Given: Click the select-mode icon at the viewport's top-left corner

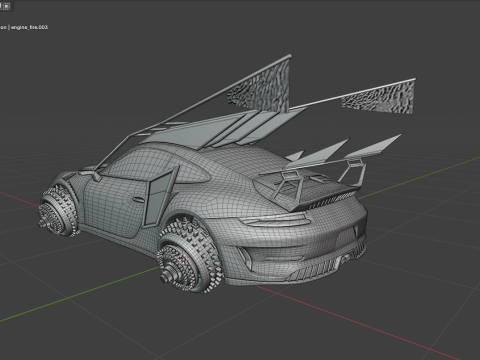Looking at the screenshot, I should pyautogui.click(x=7, y=6).
